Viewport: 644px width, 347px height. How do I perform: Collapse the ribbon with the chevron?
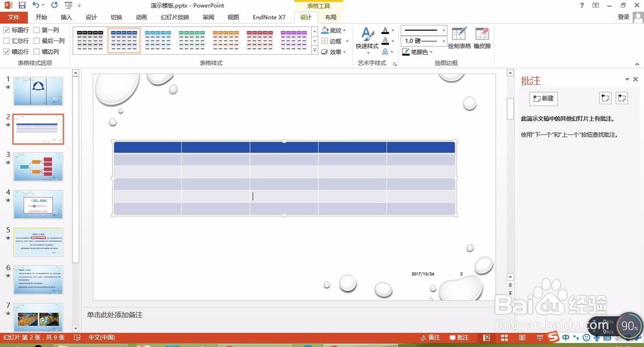637,64
